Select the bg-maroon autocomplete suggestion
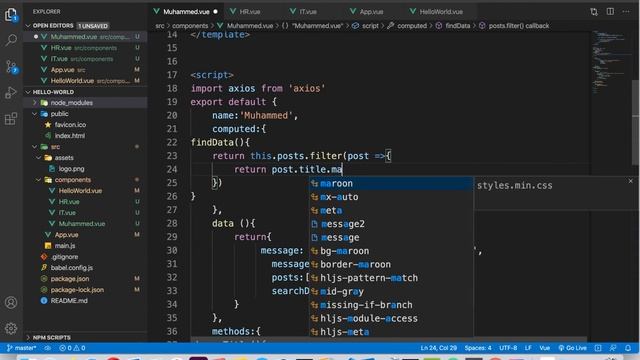 click(x=391, y=251)
